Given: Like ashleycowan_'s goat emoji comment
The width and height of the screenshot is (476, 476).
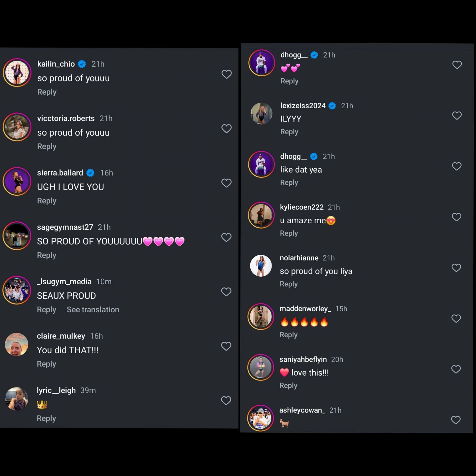Looking at the screenshot, I should [456, 420].
